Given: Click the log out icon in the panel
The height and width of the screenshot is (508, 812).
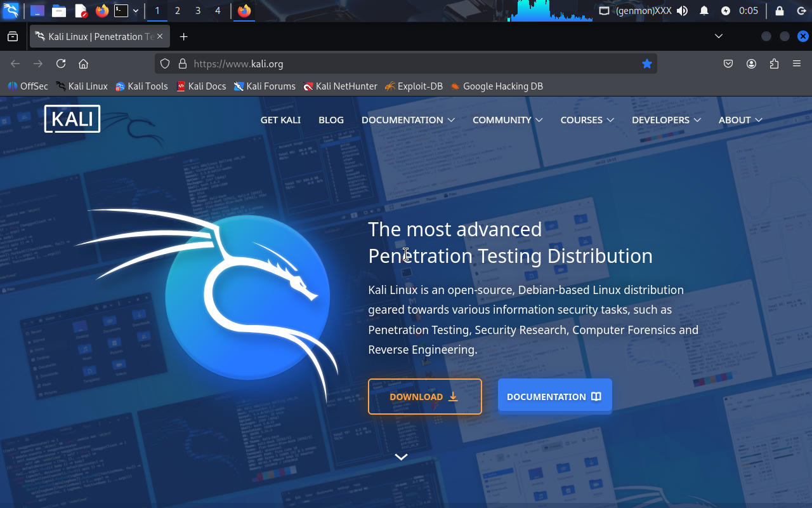Looking at the screenshot, I should [x=801, y=11].
